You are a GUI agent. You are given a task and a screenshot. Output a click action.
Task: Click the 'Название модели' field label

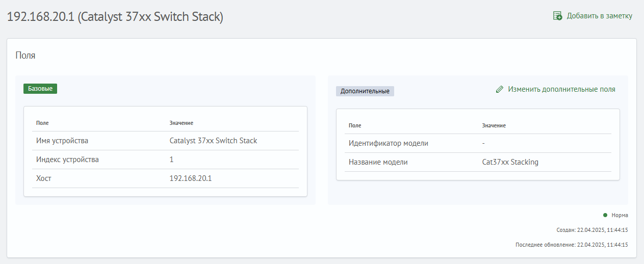click(378, 162)
